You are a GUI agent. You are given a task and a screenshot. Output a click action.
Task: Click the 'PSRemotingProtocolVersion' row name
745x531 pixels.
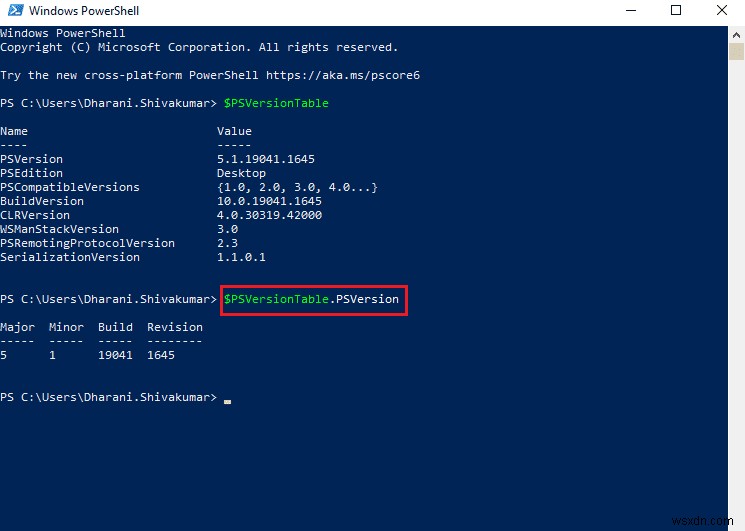[87, 243]
